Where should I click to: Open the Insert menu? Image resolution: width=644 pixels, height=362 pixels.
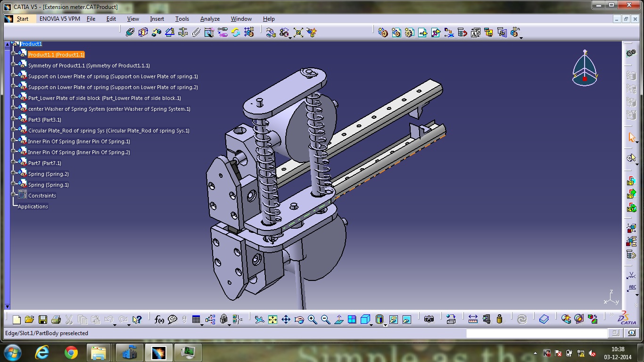(157, 19)
